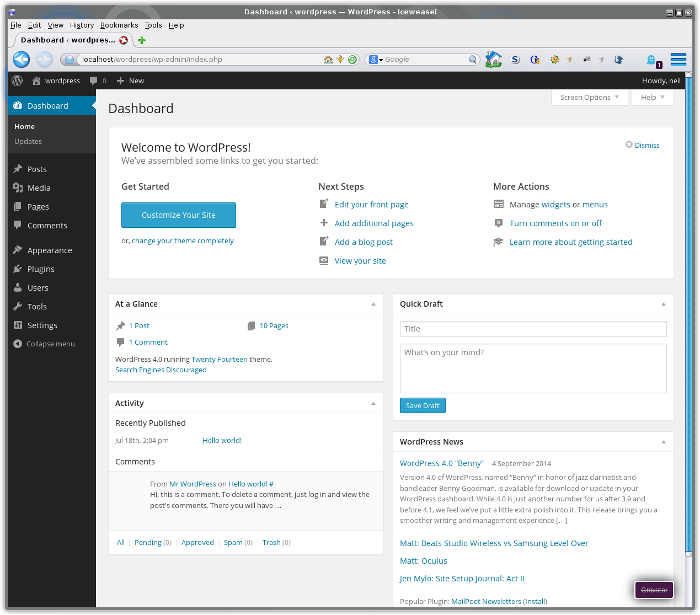Collapse the Quick Draft widget
This screenshot has height=615, width=700.
pos(664,304)
